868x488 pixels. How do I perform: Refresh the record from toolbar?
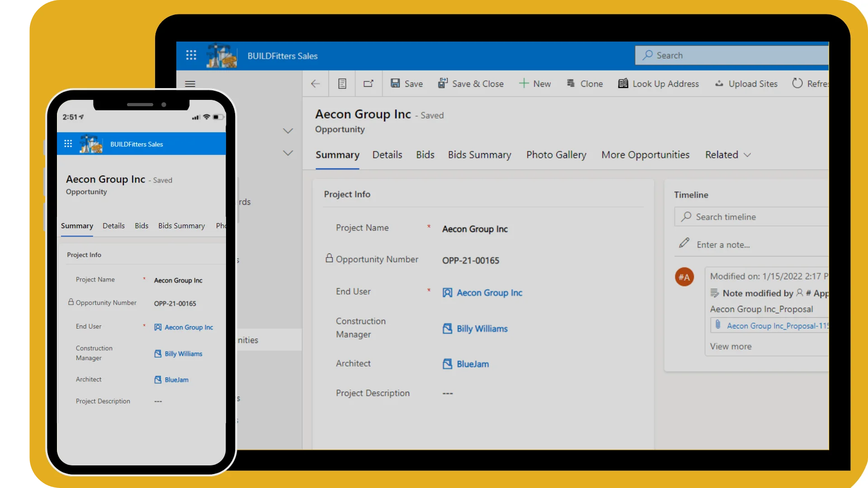coord(810,84)
